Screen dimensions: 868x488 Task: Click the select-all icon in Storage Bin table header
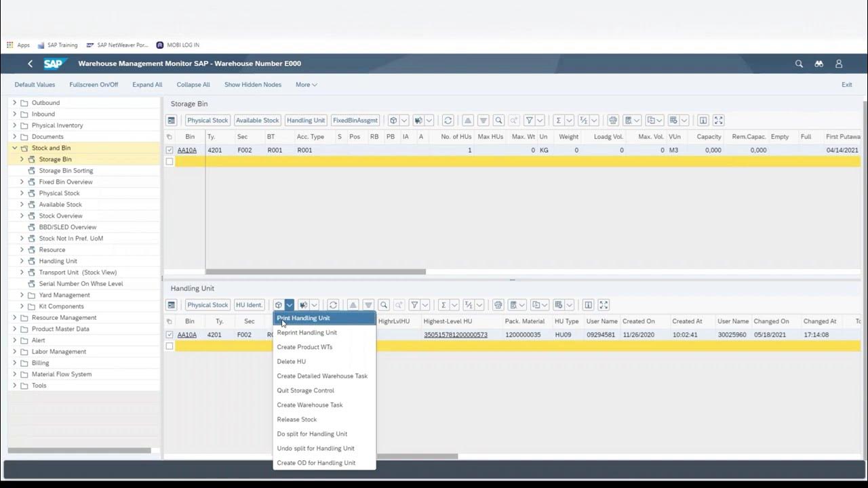click(x=170, y=137)
